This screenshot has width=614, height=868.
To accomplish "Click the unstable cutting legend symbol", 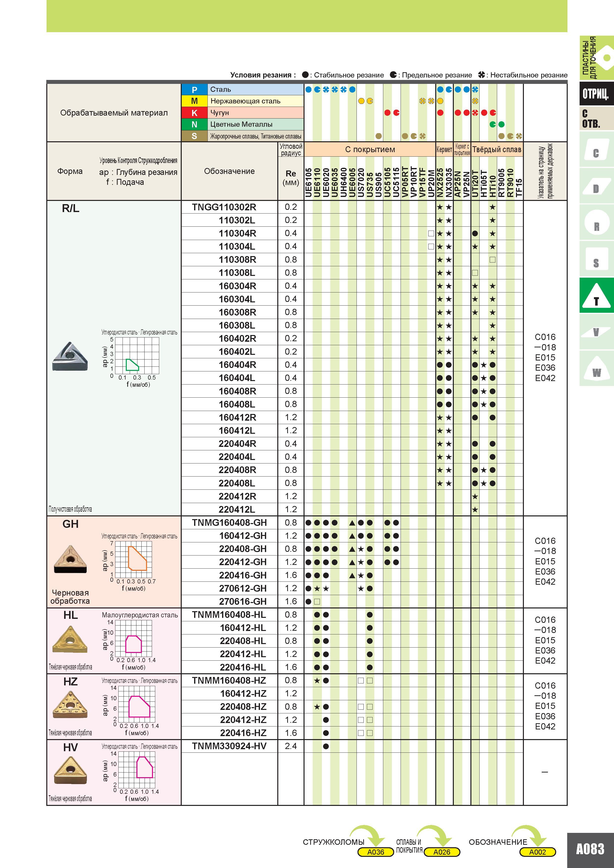I will pos(481,74).
